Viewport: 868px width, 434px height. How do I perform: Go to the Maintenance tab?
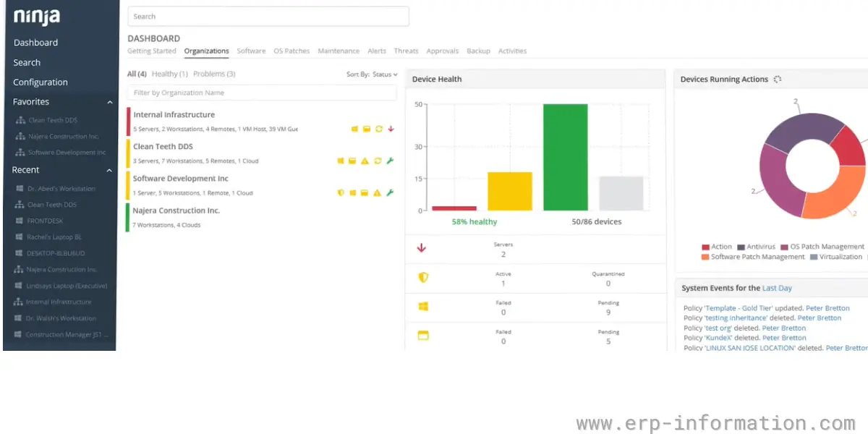point(339,51)
